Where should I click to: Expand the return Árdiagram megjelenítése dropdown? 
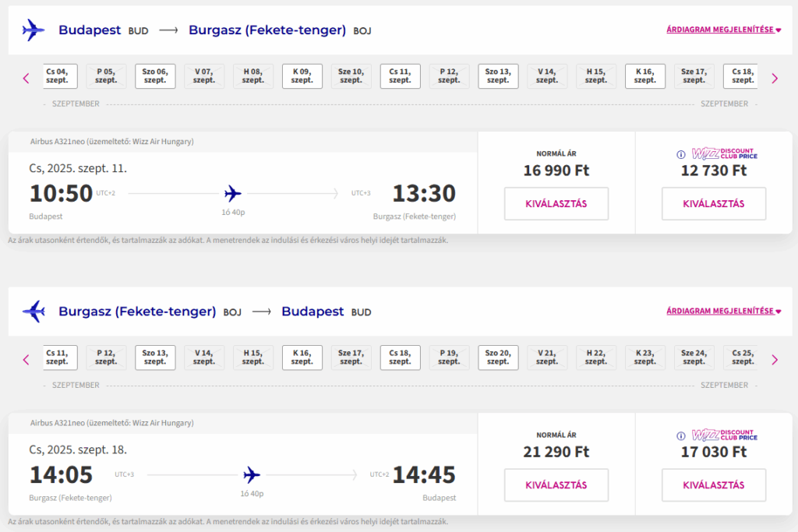[x=724, y=311]
